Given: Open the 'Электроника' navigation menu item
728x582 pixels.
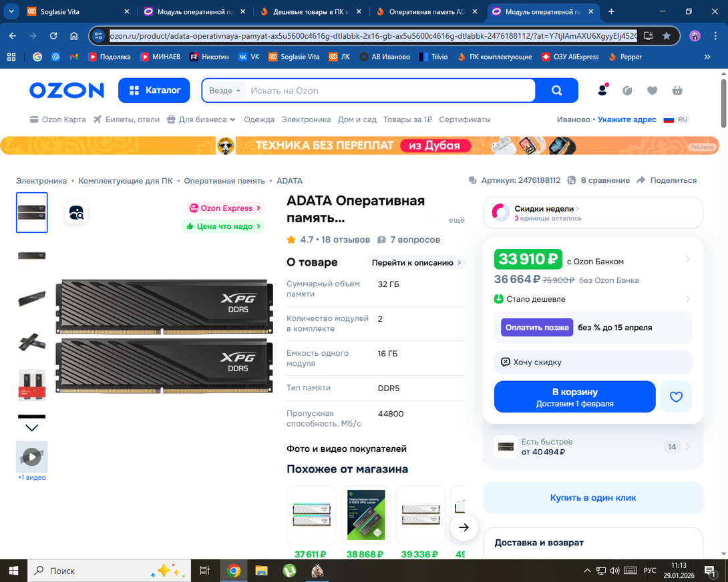Looking at the screenshot, I should pyautogui.click(x=306, y=119).
